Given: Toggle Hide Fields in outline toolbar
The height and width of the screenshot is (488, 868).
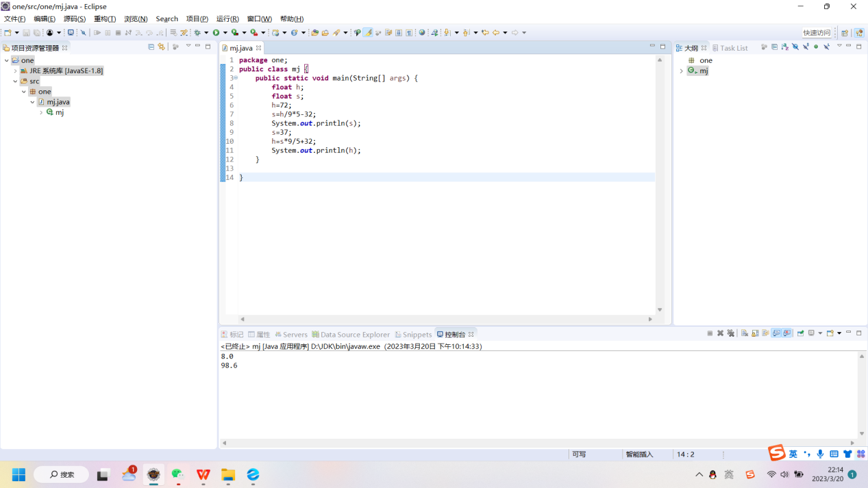Looking at the screenshot, I should 795,47.
